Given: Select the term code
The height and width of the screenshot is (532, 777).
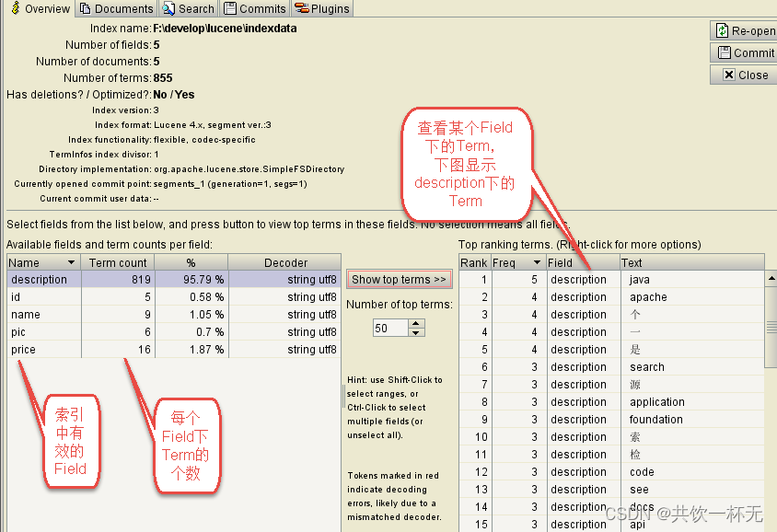Looking at the screenshot, I should (x=642, y=471).
